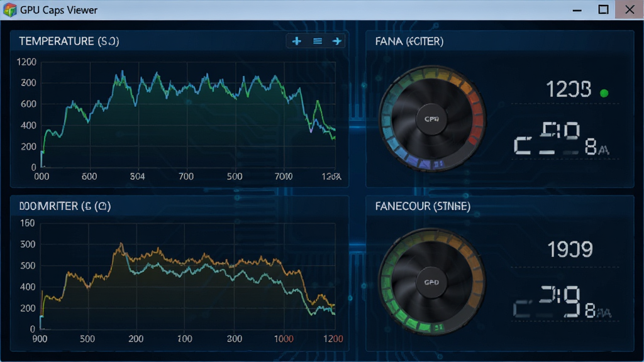
Task: Minimize the GPU Caps Viewer window
Action: [x=577, y=10]
